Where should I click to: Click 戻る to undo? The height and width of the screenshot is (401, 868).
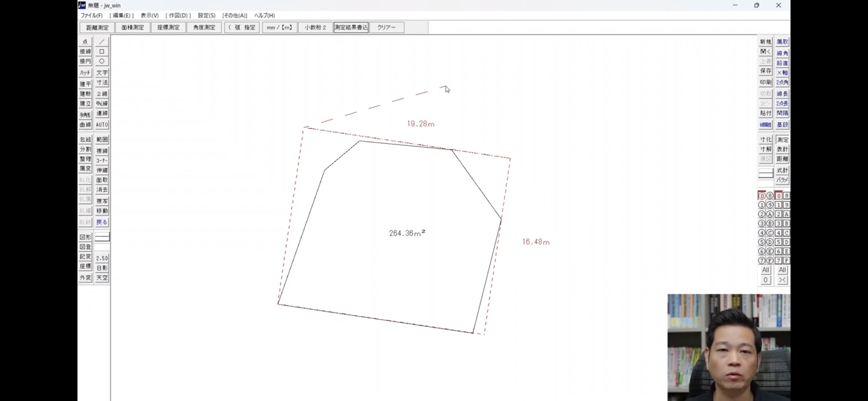(x=102, y=222)
